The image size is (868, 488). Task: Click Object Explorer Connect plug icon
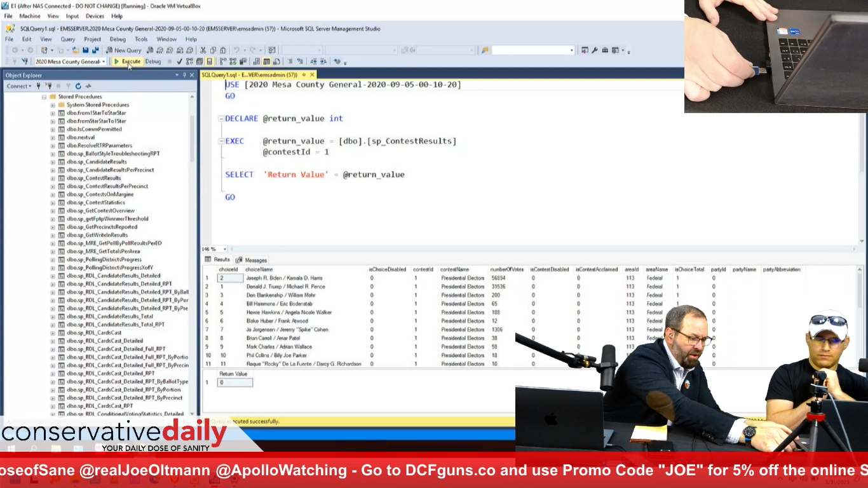(x=39, y=86)
